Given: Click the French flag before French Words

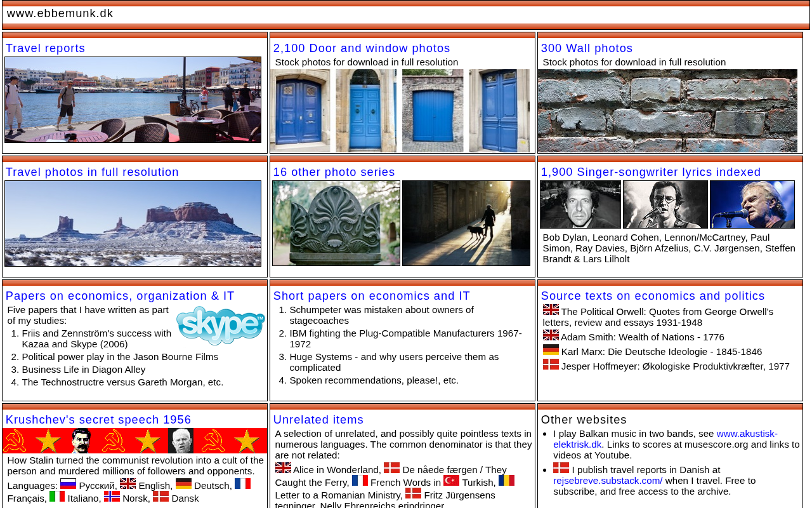Looking at the screenshot, I should click(x=360, y=481).
